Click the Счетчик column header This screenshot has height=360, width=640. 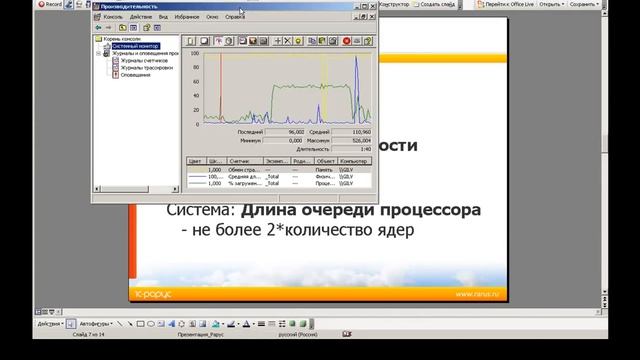click(244, 161)
